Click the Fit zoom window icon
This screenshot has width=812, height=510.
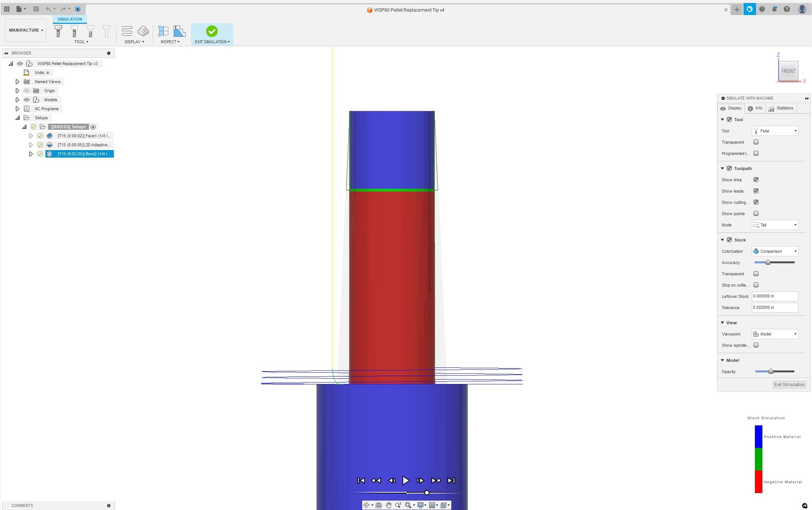pos(408,505)
